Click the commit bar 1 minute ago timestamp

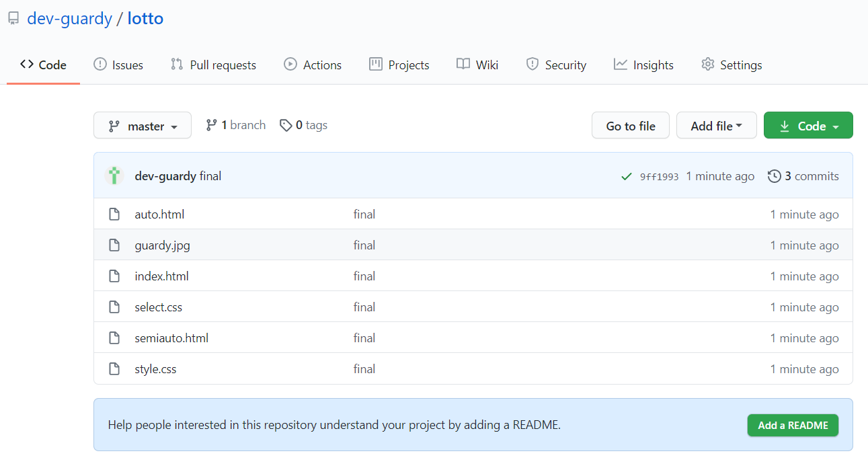point(720,176)
